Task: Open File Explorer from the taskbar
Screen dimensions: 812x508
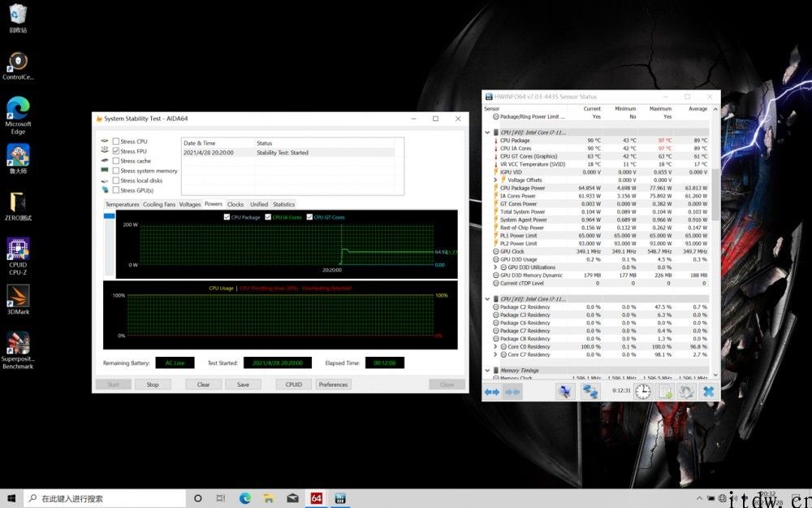Action: coord(269,498)
